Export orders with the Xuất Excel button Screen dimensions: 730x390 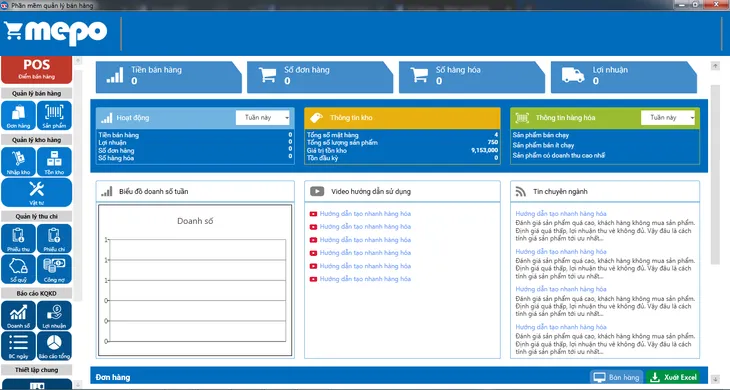(x=673, y=377)
